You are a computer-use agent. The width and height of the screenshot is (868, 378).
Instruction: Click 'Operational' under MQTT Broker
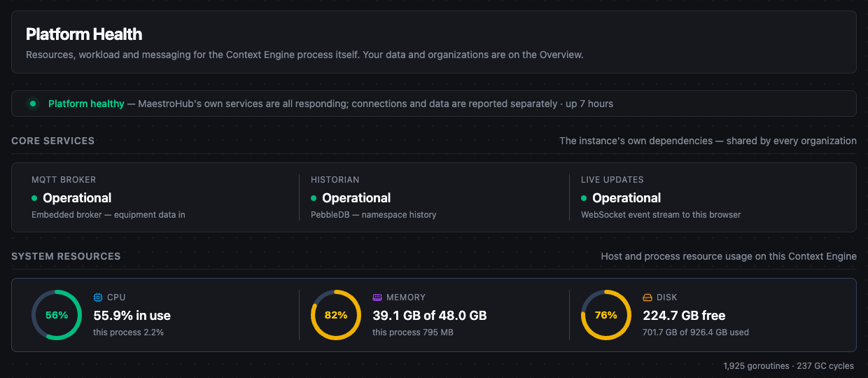pos(77,198)
